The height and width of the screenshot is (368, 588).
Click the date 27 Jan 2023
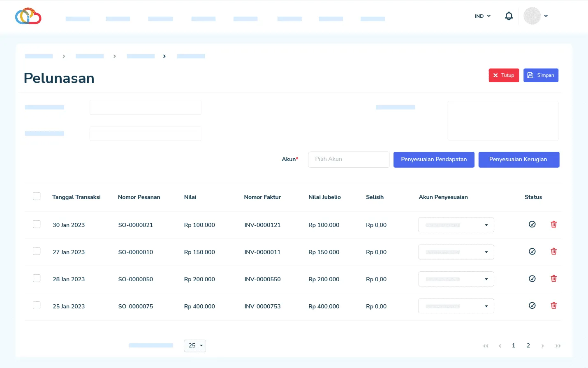pos(69,252)
